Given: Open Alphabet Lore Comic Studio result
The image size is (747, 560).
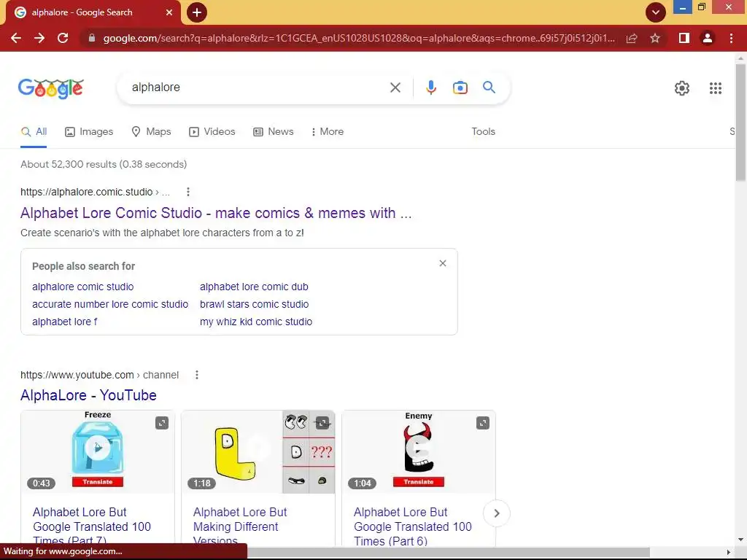Looking at the screenshot, I should click(216, 213).
